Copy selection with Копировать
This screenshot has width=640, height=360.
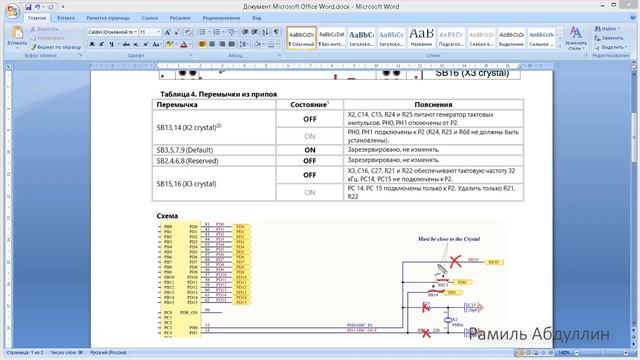[47, 38]
